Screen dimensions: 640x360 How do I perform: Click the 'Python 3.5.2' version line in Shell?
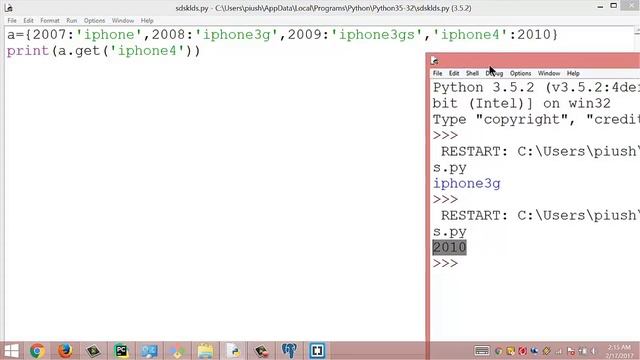[535, 87]
